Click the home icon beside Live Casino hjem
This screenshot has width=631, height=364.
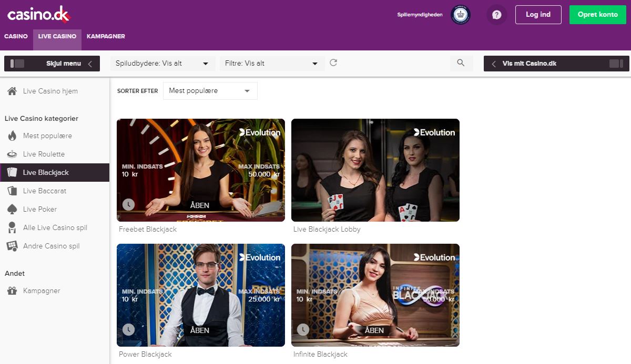[x=12, y=91]
